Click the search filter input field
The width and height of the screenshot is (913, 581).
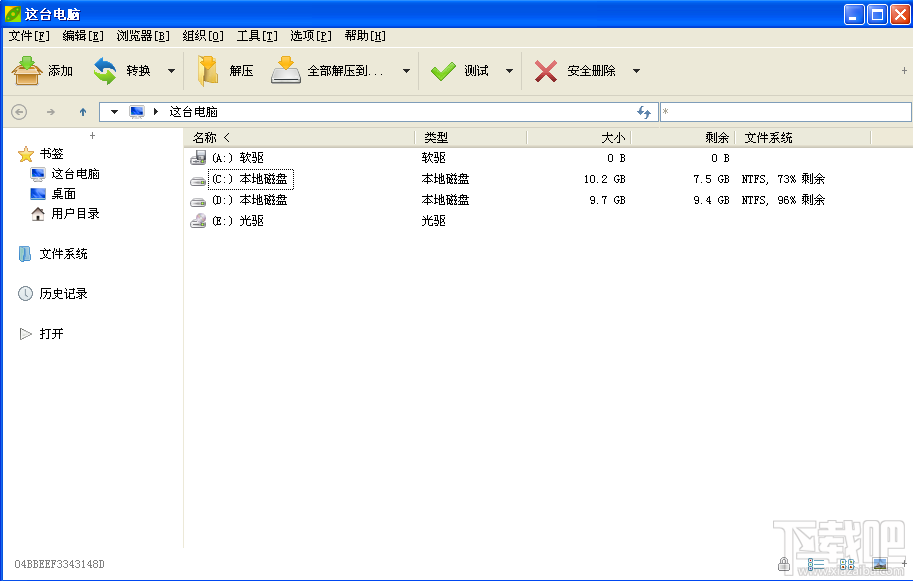click(x=785, y=112)
